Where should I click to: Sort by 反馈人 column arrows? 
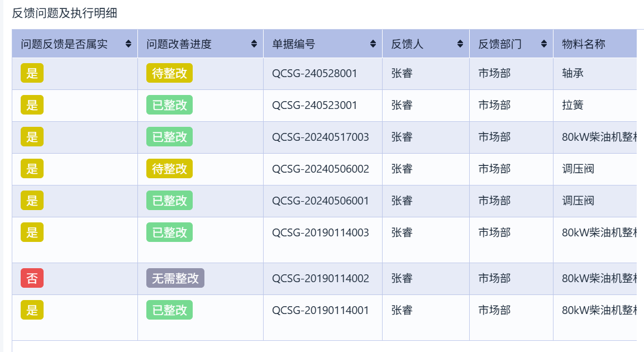coord(460,44)
